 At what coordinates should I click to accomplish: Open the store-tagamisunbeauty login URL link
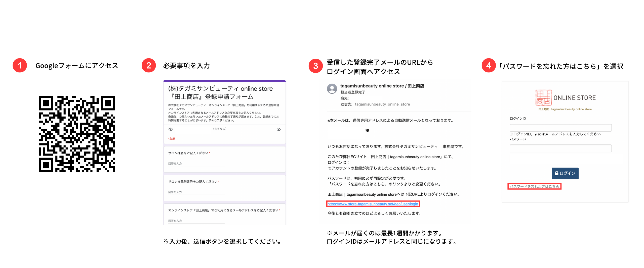(x=373, y=204)
